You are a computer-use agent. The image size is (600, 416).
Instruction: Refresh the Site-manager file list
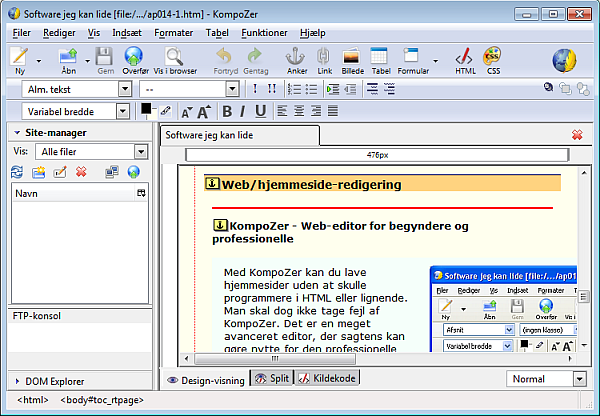17,172
